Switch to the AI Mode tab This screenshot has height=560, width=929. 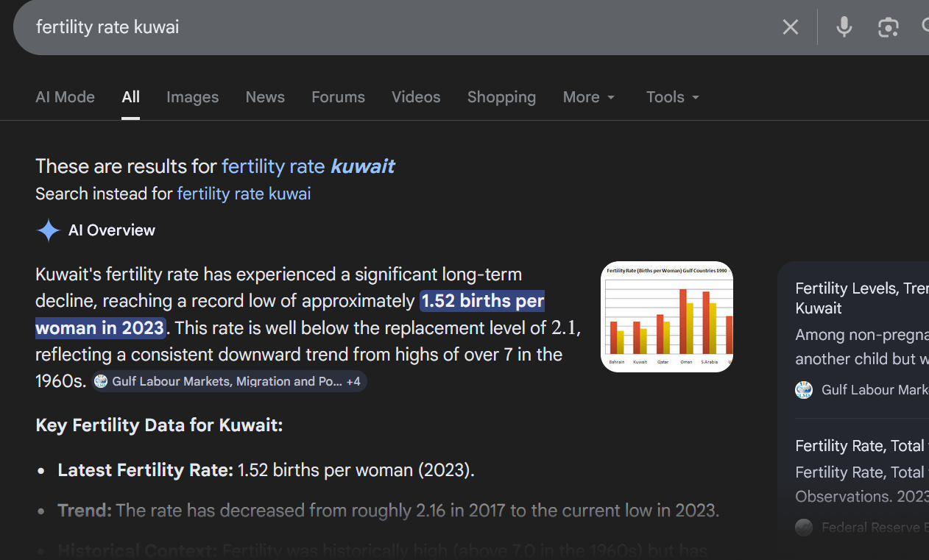[x=65, y=97]
